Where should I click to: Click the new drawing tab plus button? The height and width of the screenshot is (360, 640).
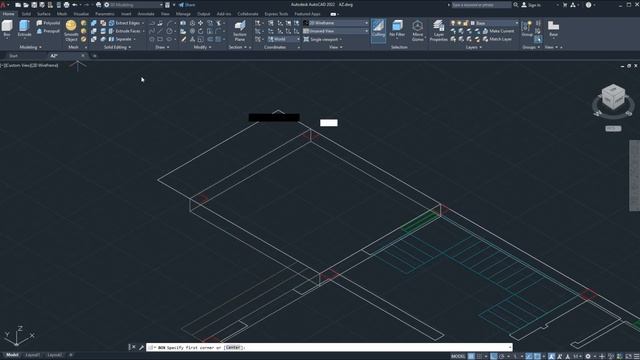95,56
